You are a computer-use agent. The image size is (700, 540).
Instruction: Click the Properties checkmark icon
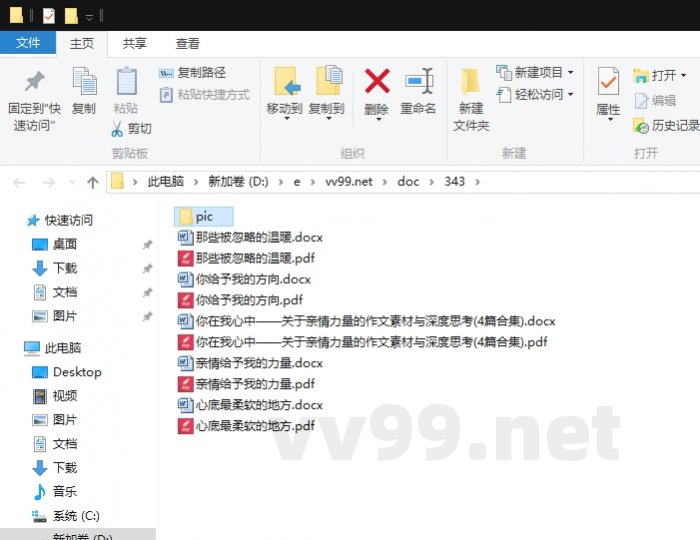(x=608, y=81)
